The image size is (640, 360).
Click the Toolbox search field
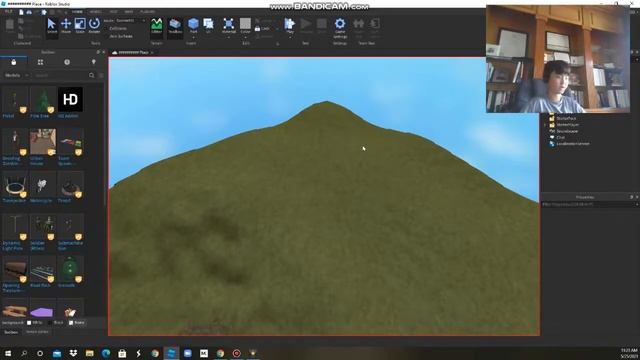(x=60, y=76)
